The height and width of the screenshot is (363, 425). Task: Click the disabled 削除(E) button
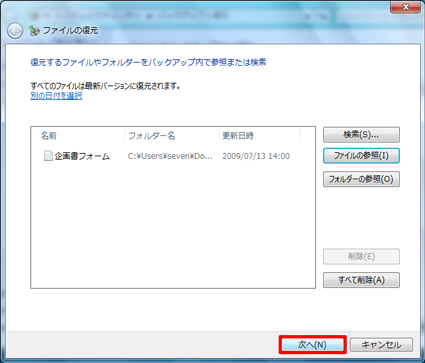tap(361, 256)
